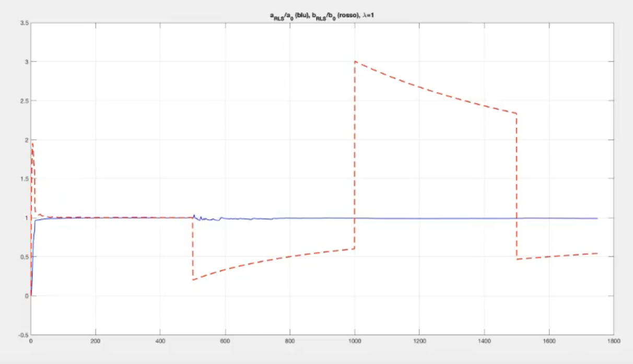Click the y-axis tick label 0.5
The height and width of the screenshot is (364, 633).
point(24,256)
